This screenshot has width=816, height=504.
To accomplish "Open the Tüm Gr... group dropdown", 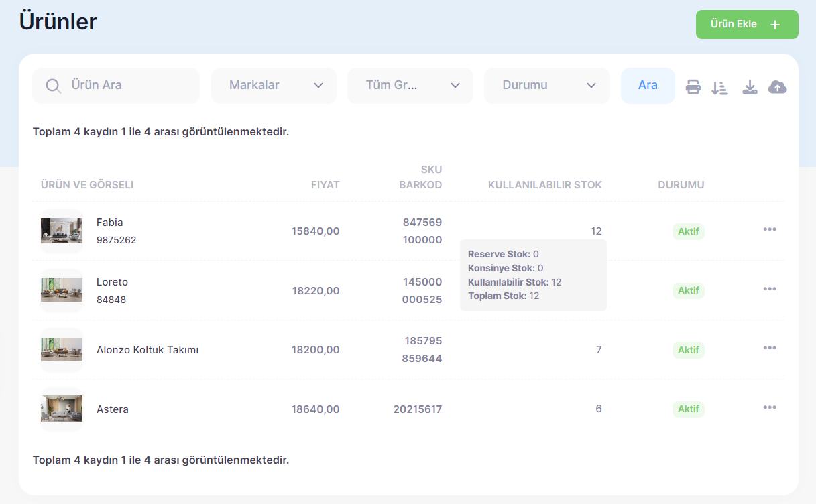I will [x=410, y=86].
